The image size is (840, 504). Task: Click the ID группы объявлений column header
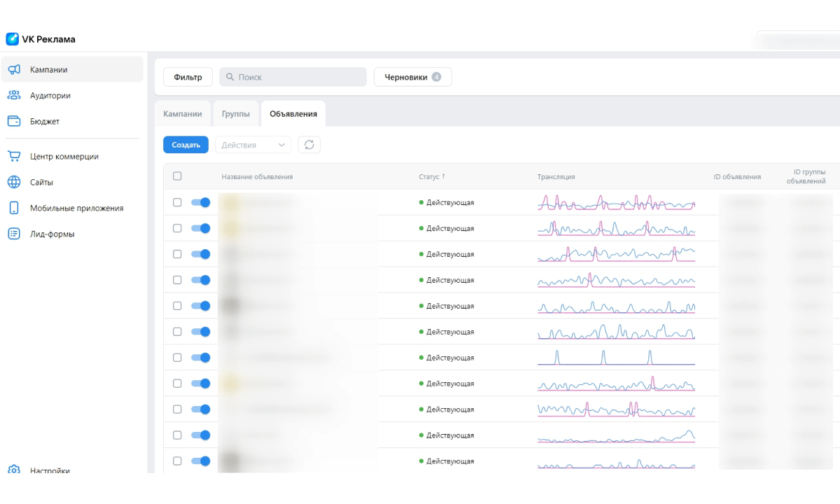coord(806,176)
